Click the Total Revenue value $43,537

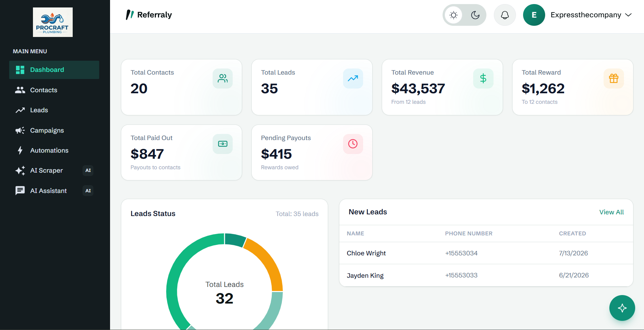418,89
